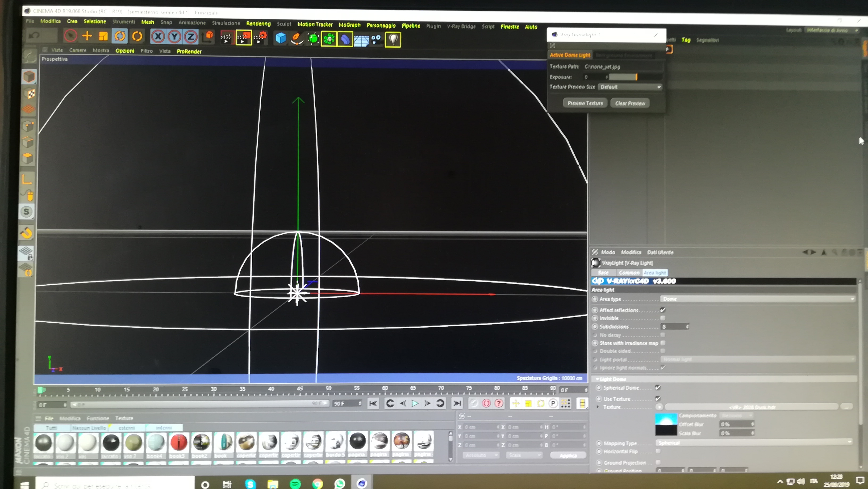
Task: Click the Go to End button
Action: coord(457,403)
